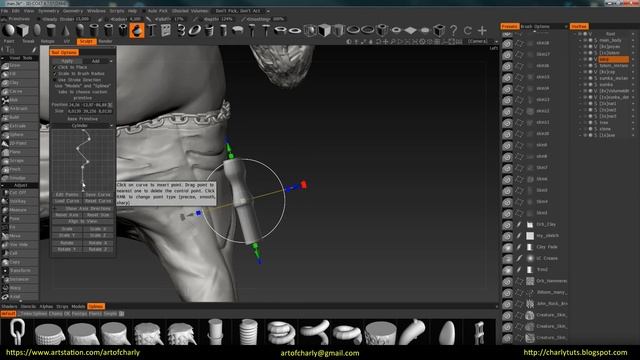Toggle Click to Place checkbox
This screenshot has height=360, width=640.
pyautogui.click(x=55, y=67)
